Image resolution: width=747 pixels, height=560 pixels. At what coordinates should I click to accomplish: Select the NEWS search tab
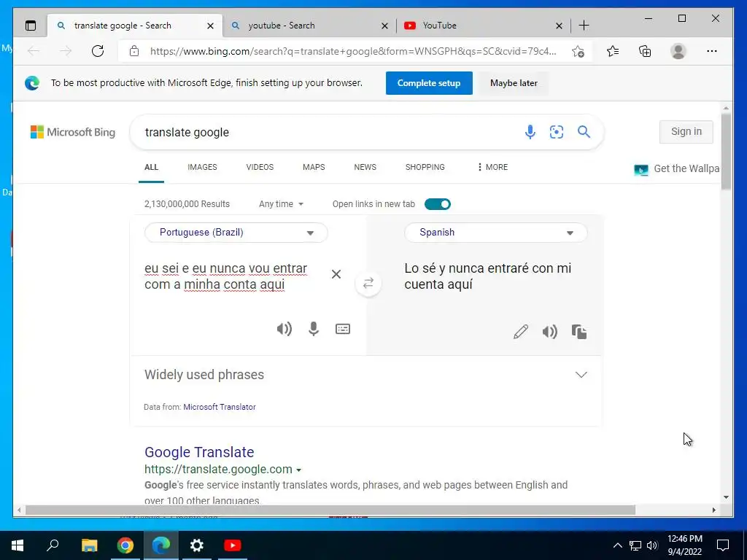tap(365, 167)
